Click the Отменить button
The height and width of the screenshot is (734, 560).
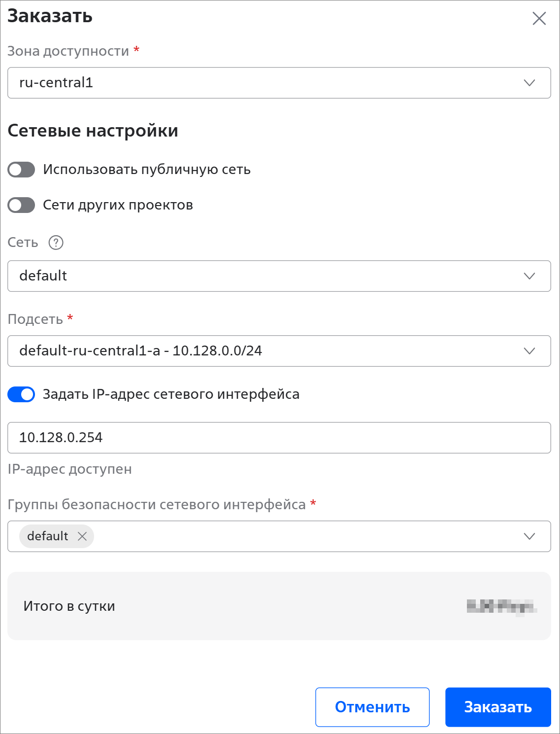click(372, 707)
